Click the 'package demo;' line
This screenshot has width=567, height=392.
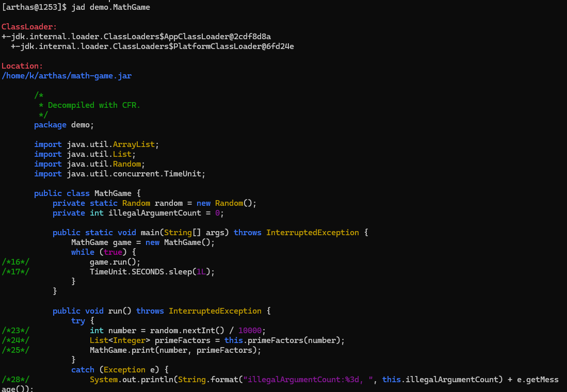coord(64,125)
